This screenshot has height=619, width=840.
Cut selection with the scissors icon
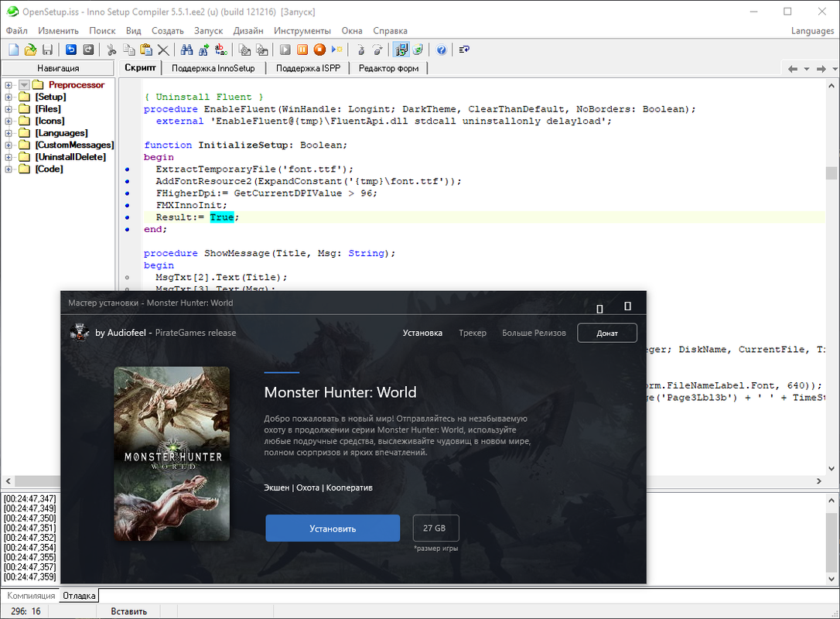(x=111, y=50)
